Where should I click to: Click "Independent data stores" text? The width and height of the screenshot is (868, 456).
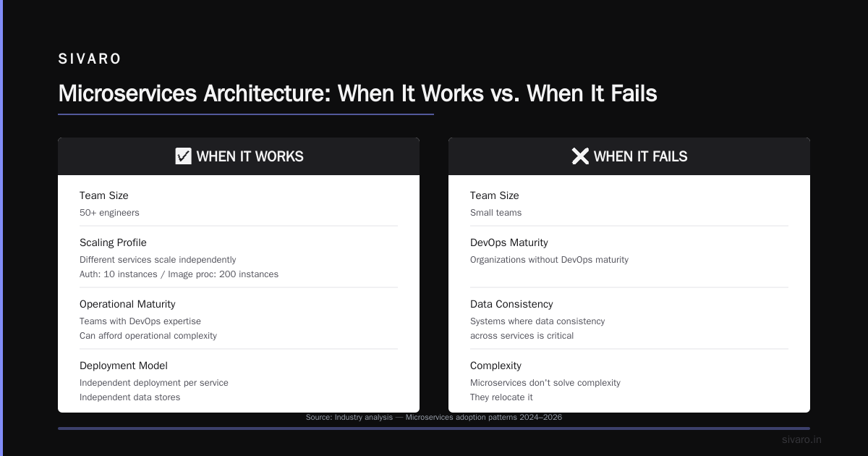coord(130,397)
